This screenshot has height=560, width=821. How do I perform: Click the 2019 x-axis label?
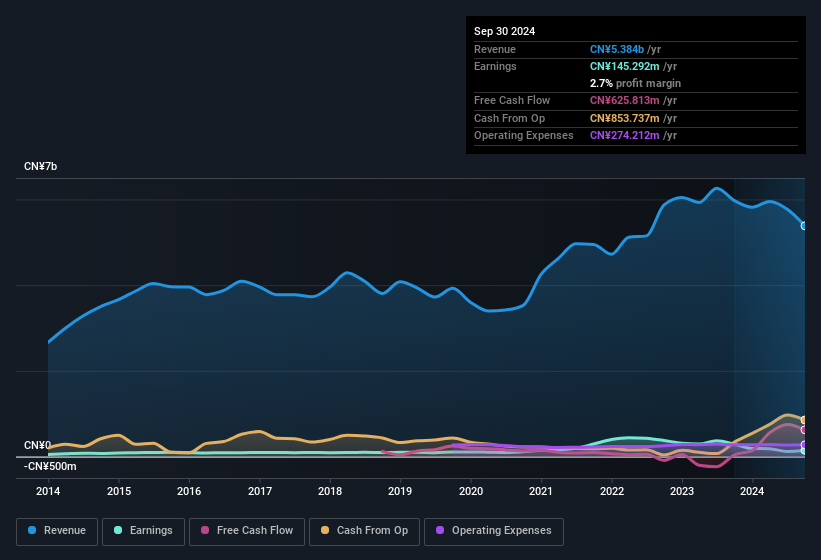point(400,491)
